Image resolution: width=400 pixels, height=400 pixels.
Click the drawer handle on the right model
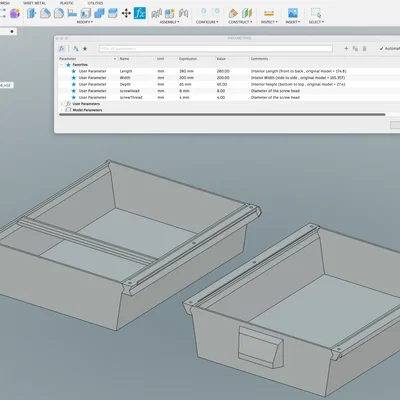click(261, 347)
